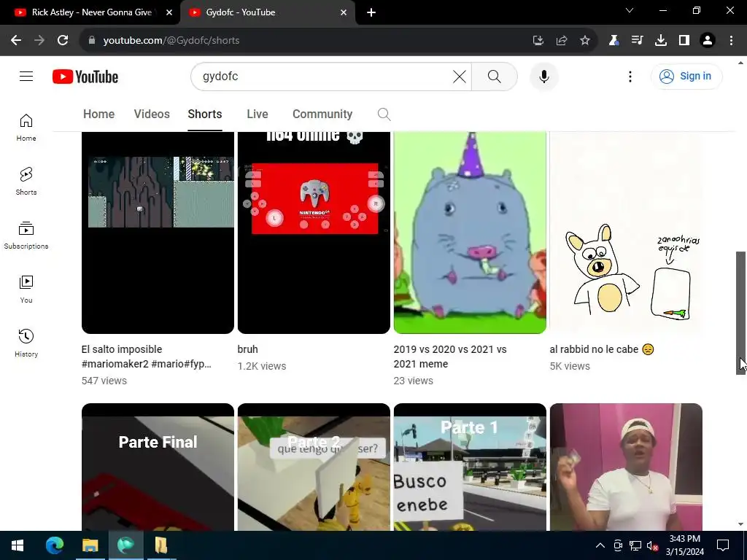This screenshot has width=747, height=560.
Task: Play the N64 online short thumbnail
Action: [x=314, y=233]
